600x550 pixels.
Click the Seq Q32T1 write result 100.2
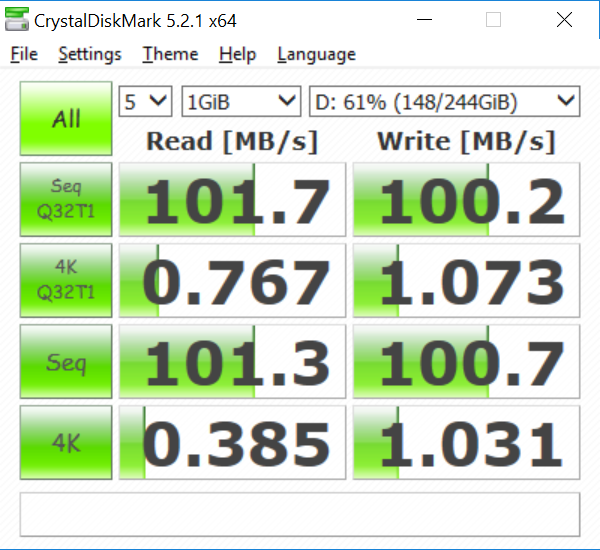coord(466,199)
